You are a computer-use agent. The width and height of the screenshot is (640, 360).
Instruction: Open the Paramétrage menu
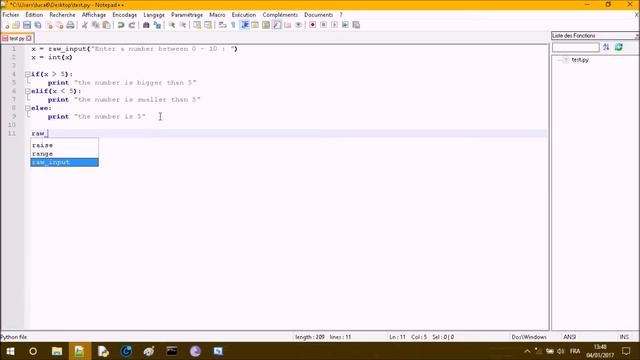click(187, 15)
